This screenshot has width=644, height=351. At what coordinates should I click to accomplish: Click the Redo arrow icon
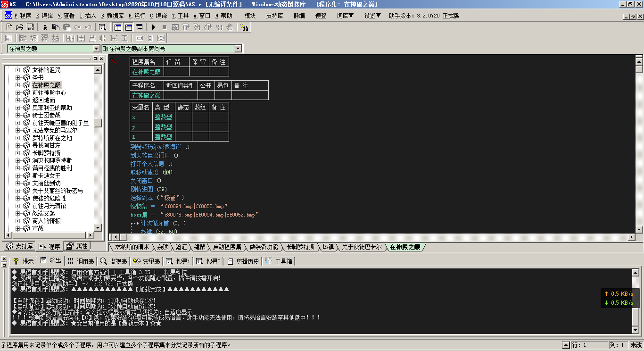tap(77, 27)
